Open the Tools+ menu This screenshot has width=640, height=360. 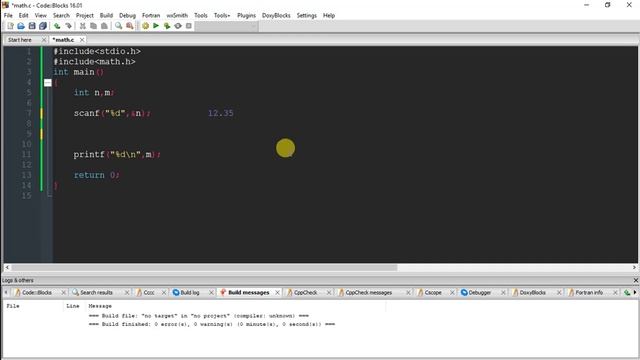tap(222, 16)
